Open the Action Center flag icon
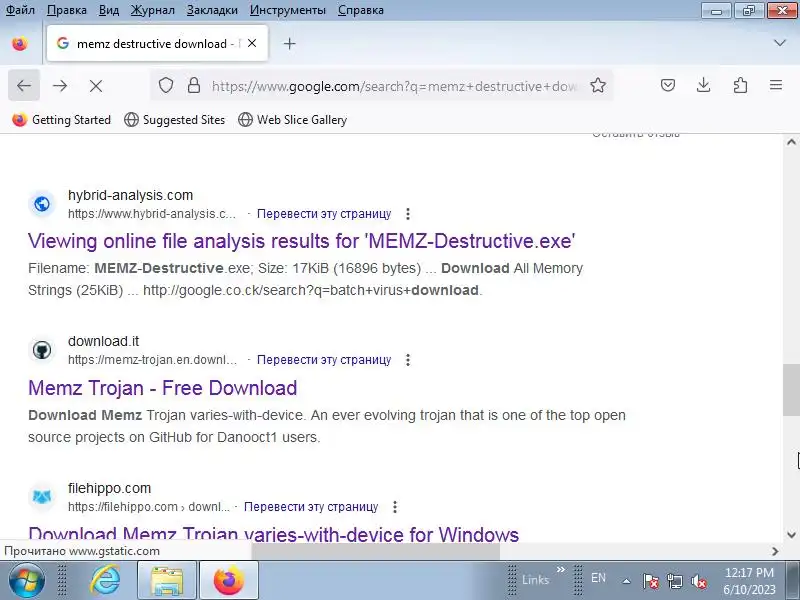 (650, 581)
